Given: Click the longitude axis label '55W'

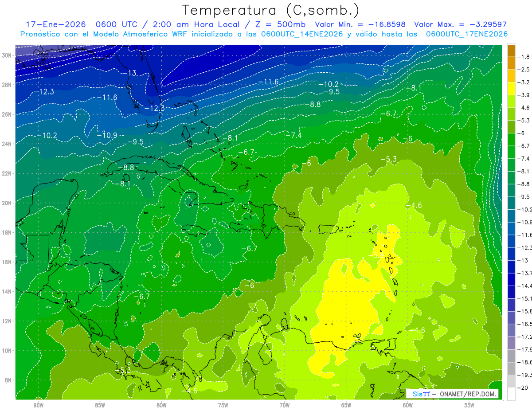Looking at the screenshot, I should 469,406.
